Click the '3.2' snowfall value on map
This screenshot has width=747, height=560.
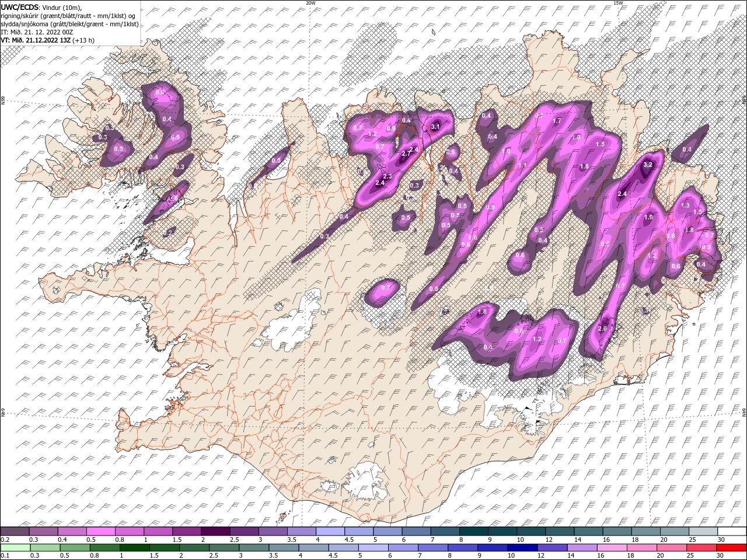point(647,165)
